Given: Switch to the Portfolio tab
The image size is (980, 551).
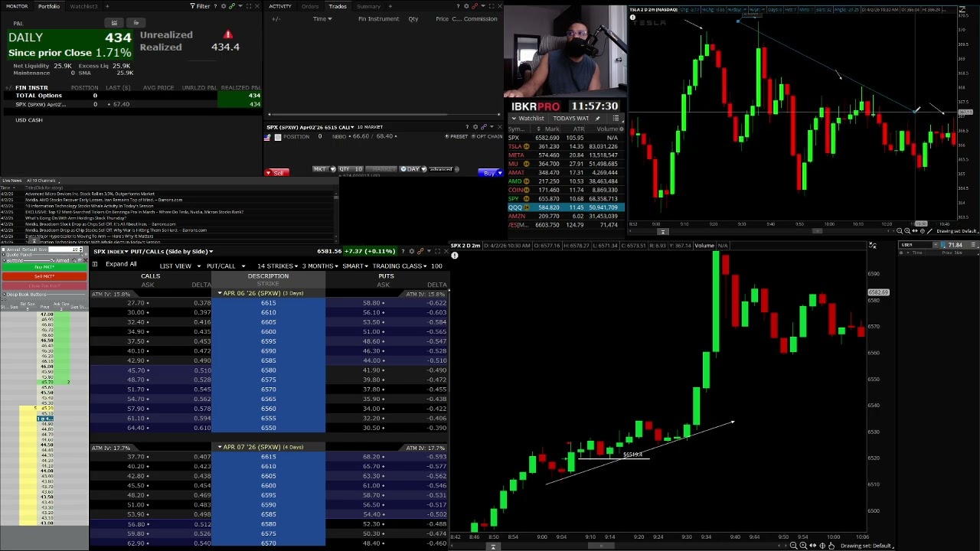Looking at the screenshot, I should (x=49, y=6).
